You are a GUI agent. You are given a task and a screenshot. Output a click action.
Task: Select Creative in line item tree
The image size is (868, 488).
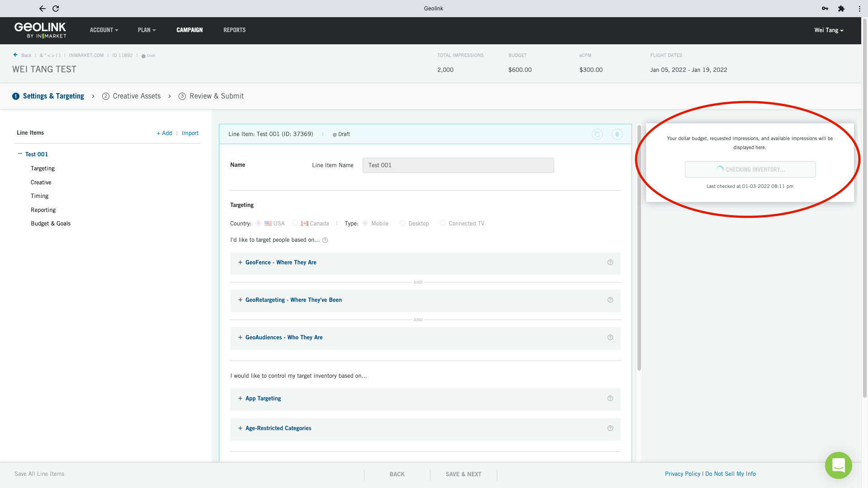tap(41, 183)
